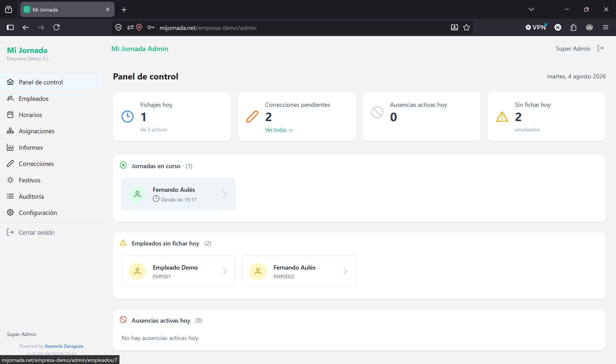Bookmark this page with the star icon
Image resolution: width=616 pixels, height=364 pixels.
466,28
